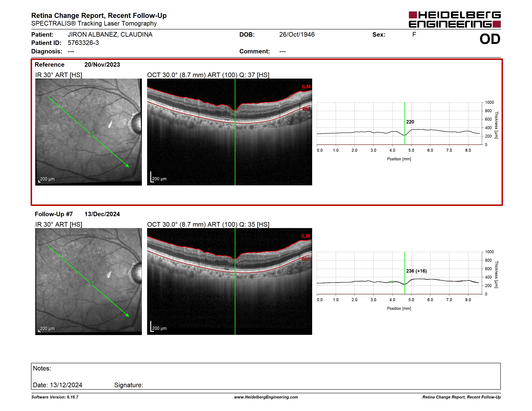Image resolution: width=532 pixels, height=411 pixels.
Task: Select the reference IR fundus image
Action: 88,132
